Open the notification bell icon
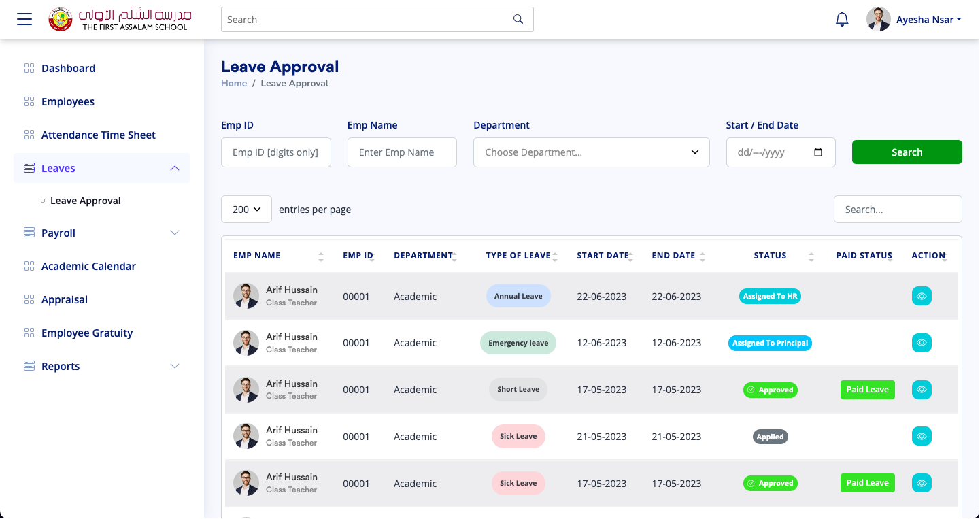This screenshot has height=519, width=980. tap(842, 18)
